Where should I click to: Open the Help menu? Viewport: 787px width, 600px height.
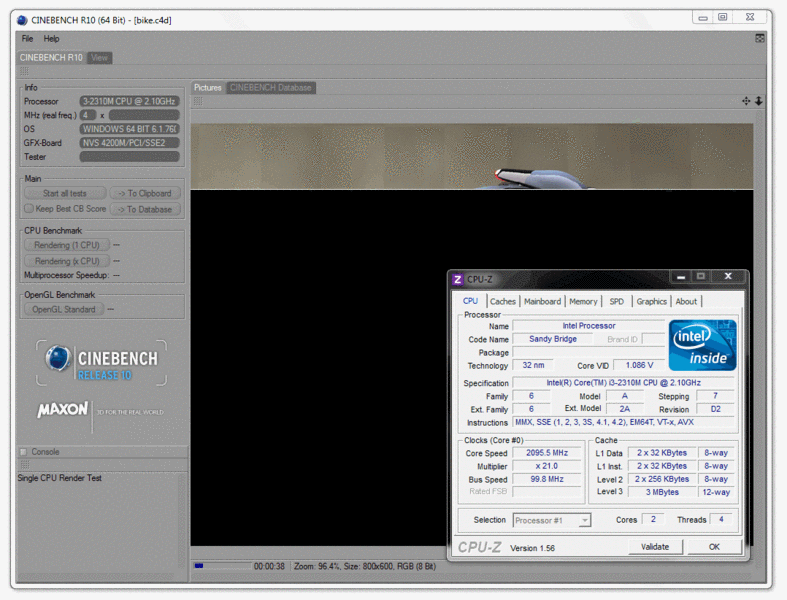(51, 39)
